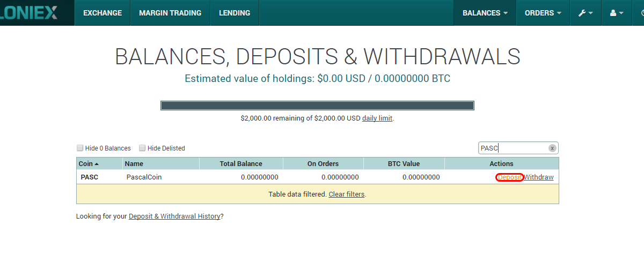Expand the Orders dropdown menu
This screenshot has height=255, width=644.
543,13
